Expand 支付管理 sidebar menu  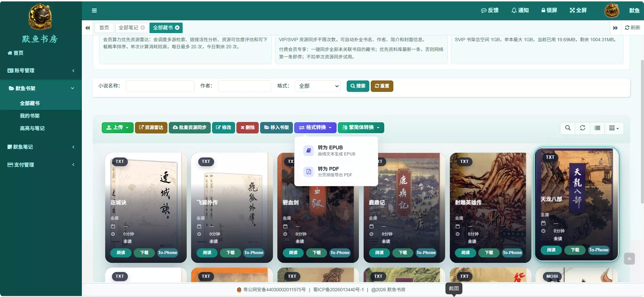coord(41,165)
